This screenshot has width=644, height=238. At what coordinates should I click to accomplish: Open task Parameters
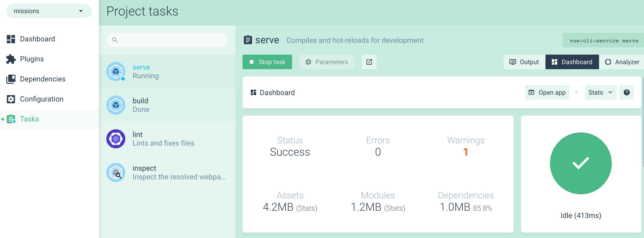click(327, 62)
